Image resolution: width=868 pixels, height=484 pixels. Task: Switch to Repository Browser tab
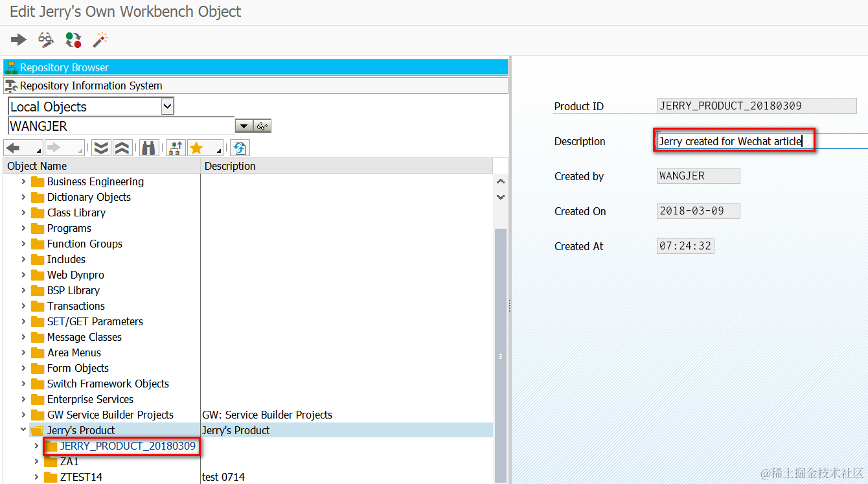pos(256,67)
